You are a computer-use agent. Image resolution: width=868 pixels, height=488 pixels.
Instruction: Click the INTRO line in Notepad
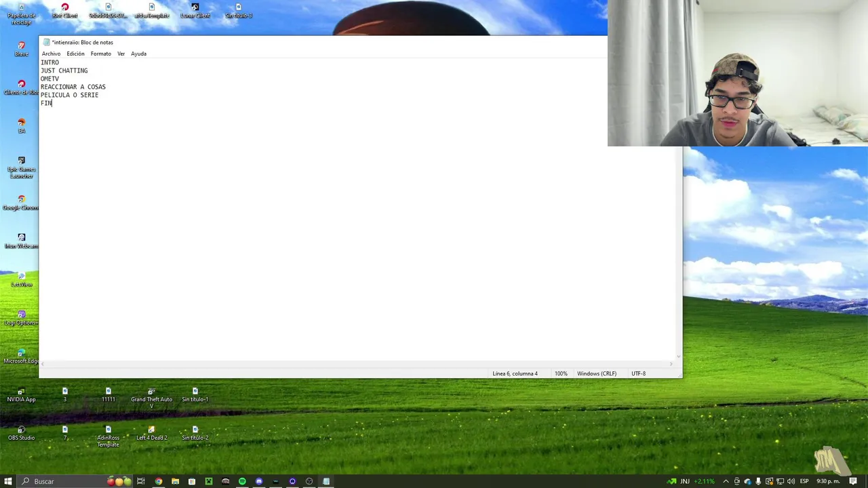pyautogui.click(x=50, y=62)
